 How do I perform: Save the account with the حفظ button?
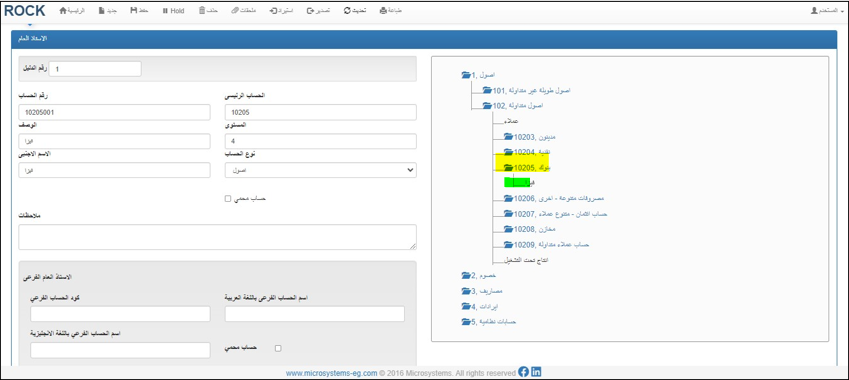139,11
